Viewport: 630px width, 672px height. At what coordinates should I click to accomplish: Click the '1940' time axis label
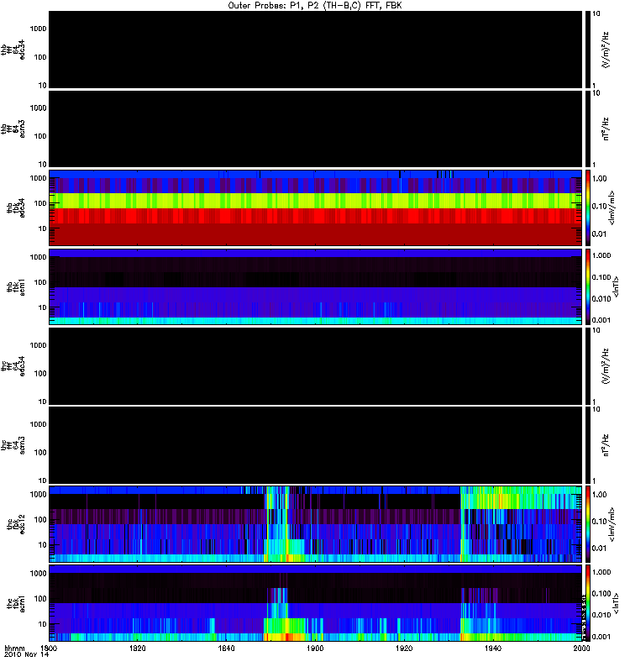[x=493, y=648]
